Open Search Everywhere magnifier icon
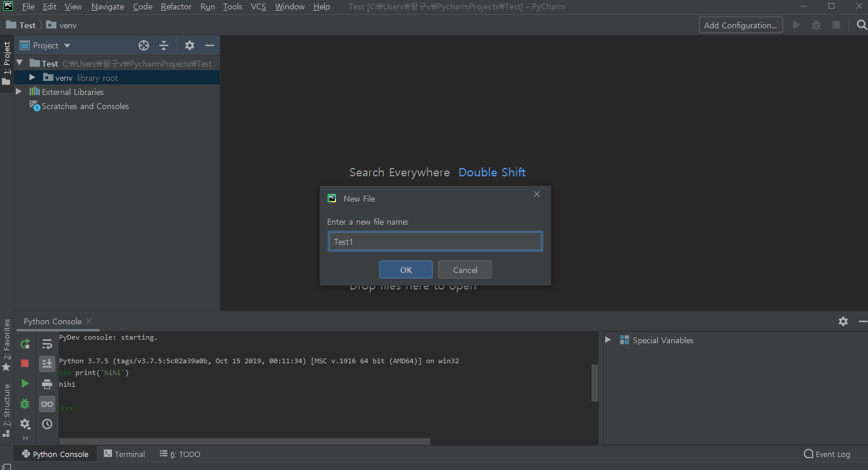 point(862,25)
